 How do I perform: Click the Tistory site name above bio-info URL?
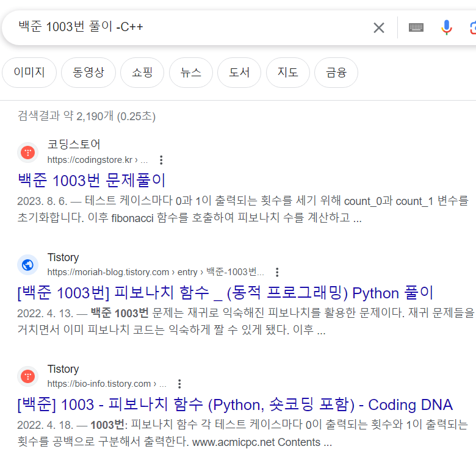[63, 369]
